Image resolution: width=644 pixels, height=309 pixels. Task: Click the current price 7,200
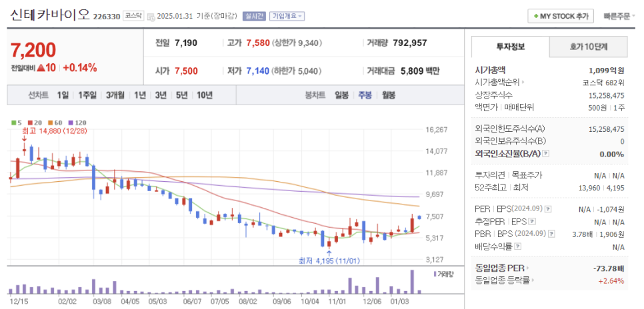tap(33, 50)
